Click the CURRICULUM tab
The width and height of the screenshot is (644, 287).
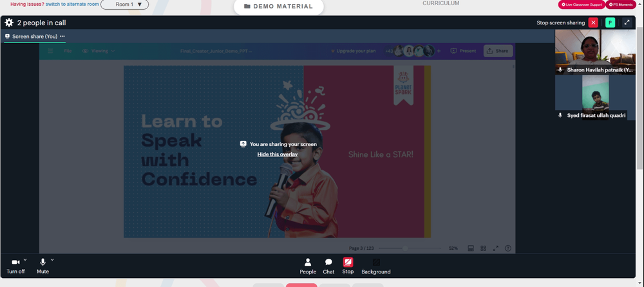point(440,3)
